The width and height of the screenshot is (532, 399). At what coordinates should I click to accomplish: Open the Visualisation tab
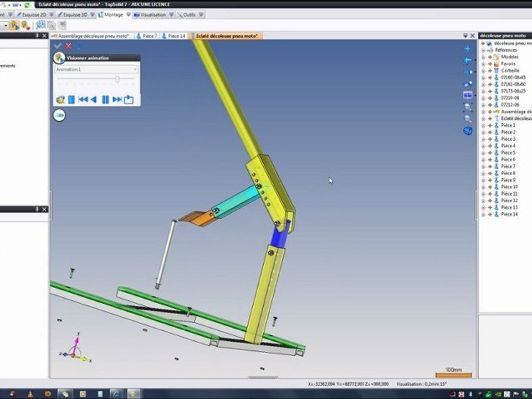(150, 14)
